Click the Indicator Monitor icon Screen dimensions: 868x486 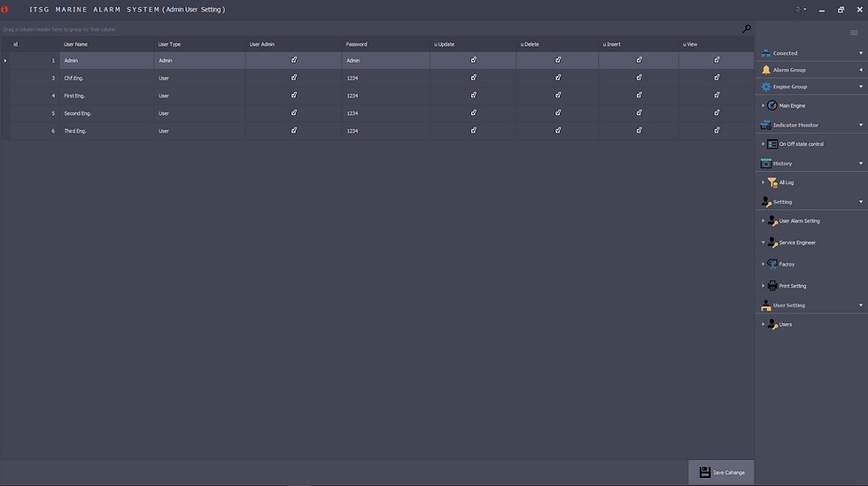pos(765,125)
